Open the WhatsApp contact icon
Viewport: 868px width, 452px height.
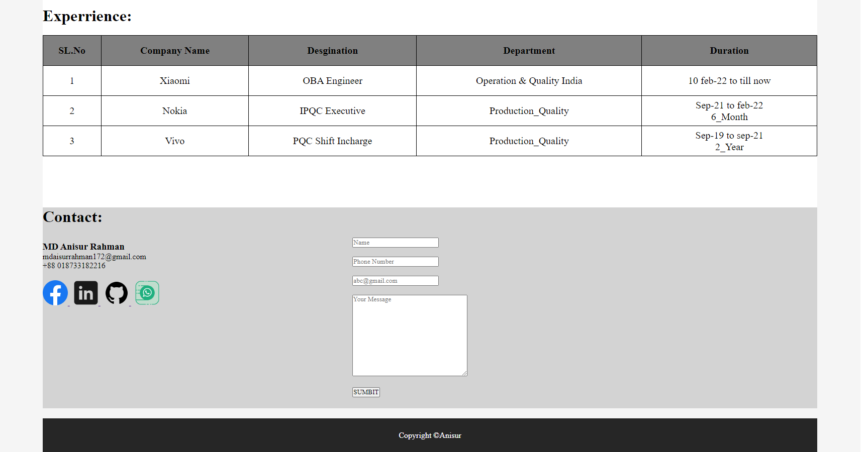click(147, 293)
